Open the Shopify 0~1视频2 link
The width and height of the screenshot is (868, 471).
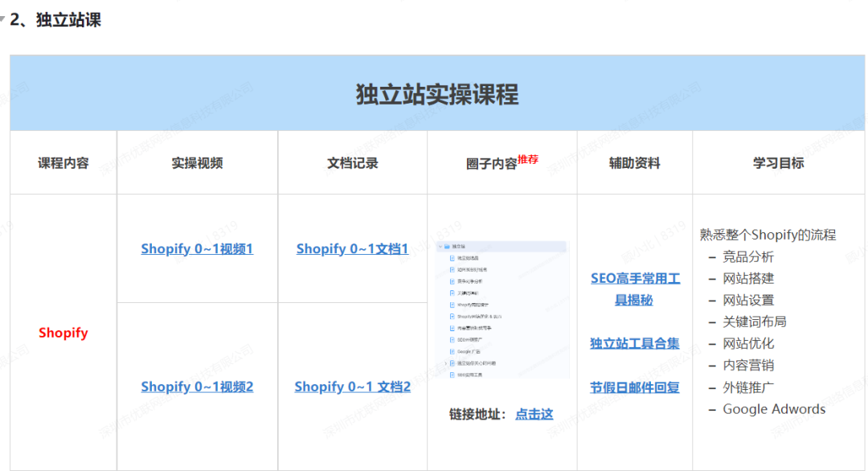197,387
